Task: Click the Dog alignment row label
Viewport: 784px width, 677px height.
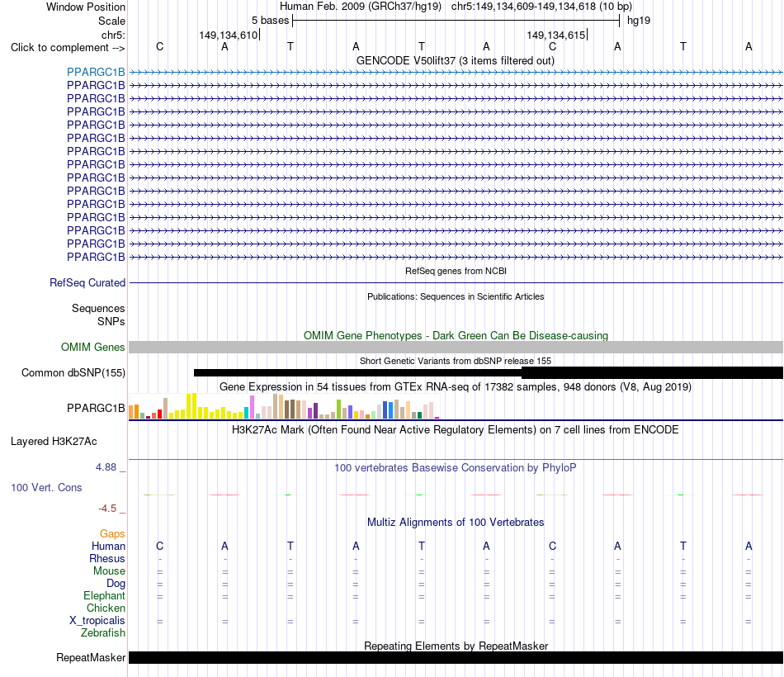Action: tap(116, 584)
